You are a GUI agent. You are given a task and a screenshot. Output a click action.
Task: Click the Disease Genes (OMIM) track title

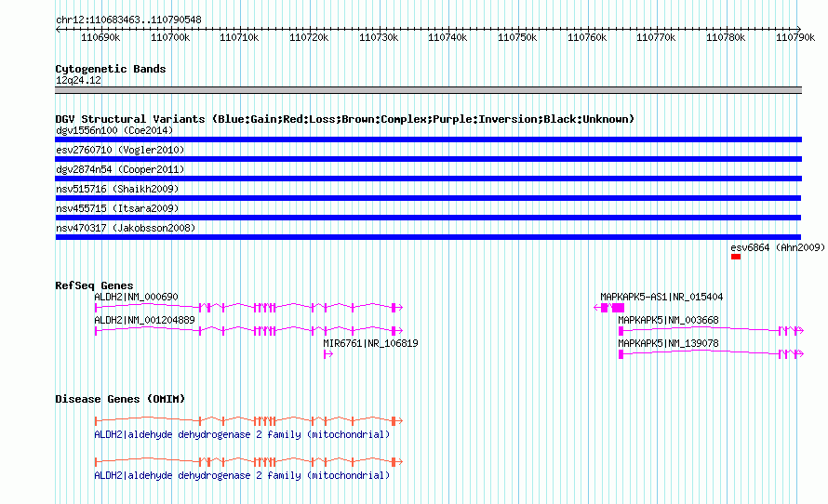[120, 399]
